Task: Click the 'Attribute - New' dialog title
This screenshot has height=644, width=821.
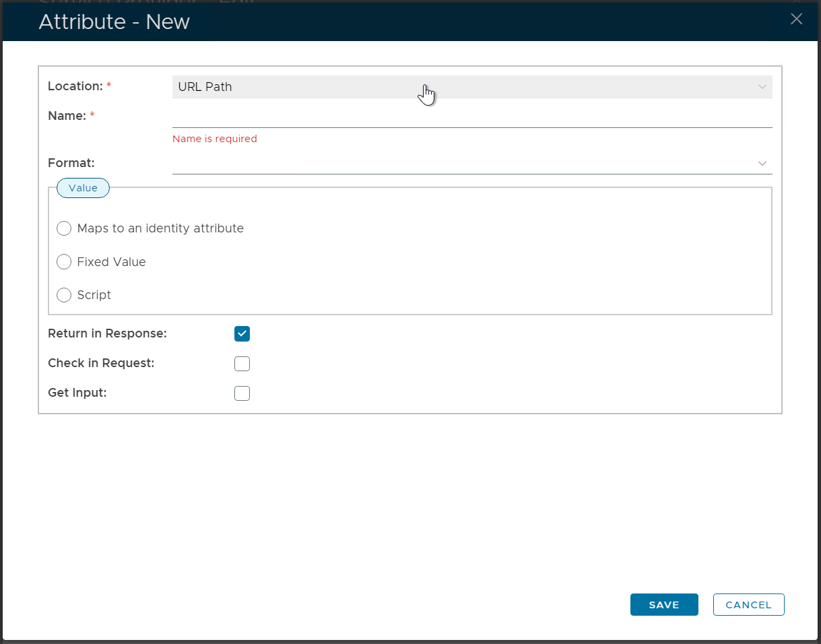Action: point(114,22)
